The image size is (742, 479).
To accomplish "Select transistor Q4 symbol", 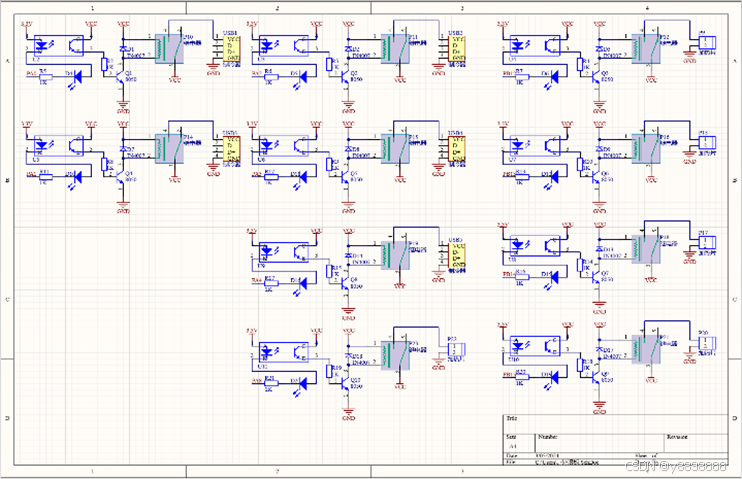I will click(121, 177).
